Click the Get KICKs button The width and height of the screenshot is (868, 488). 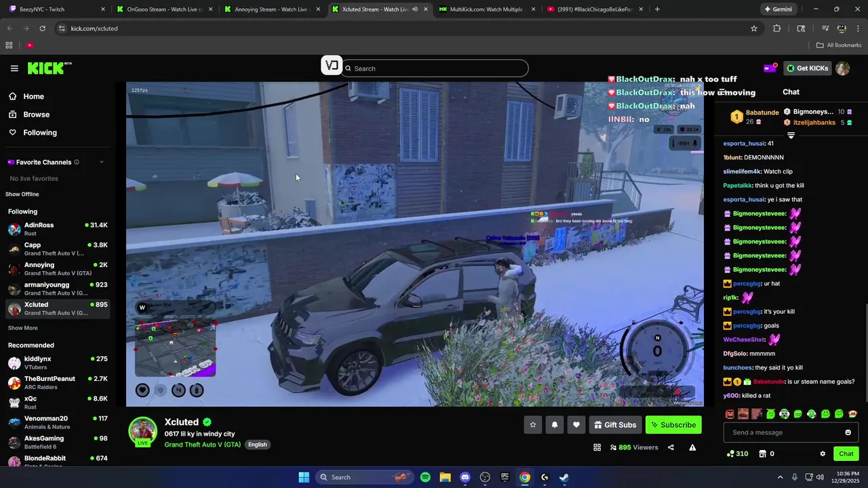(807, 68)
